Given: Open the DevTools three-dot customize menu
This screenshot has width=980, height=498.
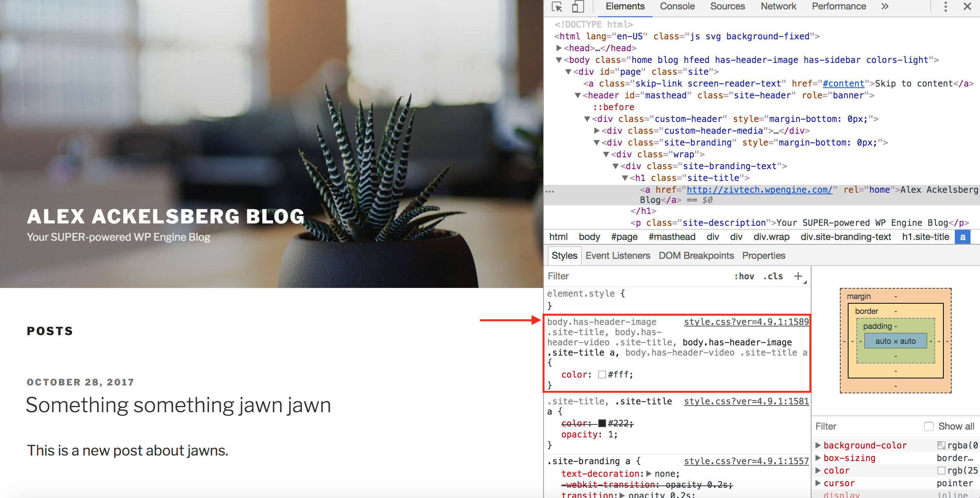Looking at the screenshot, I should pyautogui.click(x=945, y=6).
